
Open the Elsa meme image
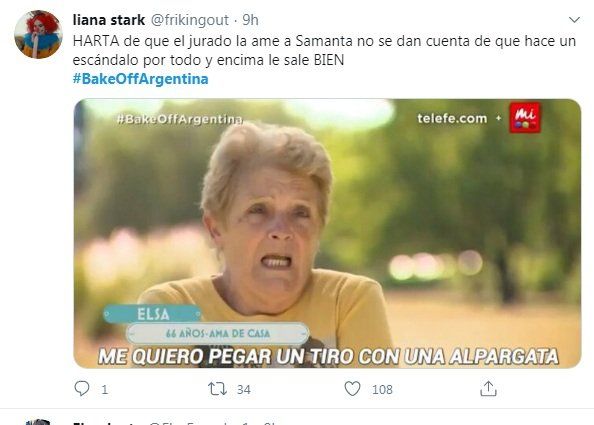[327, 233]
